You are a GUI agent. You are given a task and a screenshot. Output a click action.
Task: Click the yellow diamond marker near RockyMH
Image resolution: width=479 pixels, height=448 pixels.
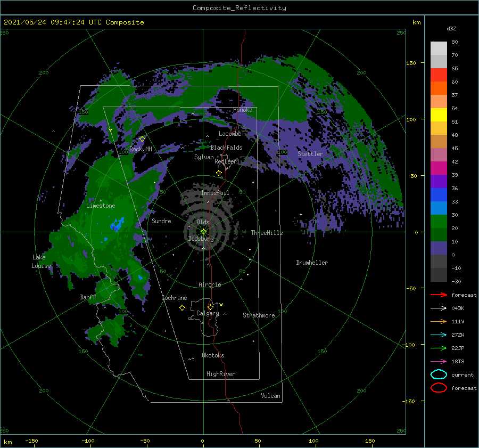[x=142, y=139]
